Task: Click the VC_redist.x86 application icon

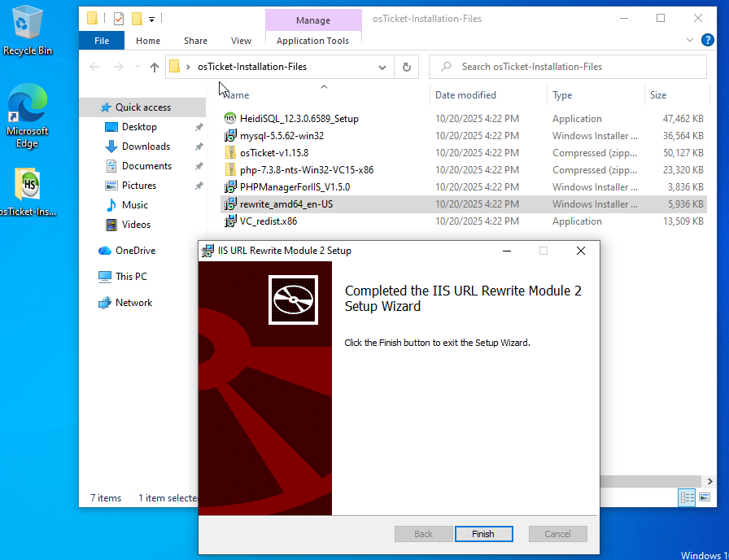Action: pyautogui.click(x=230, y=221)
